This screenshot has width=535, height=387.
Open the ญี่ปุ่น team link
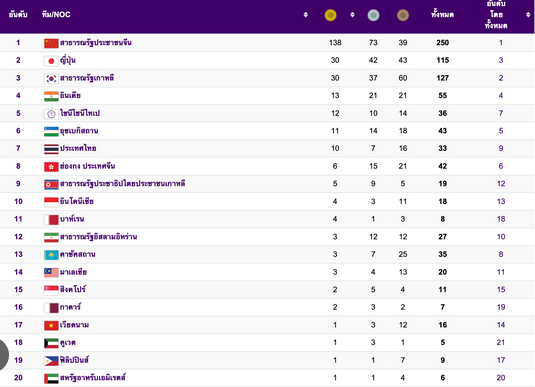pos(68,60)
